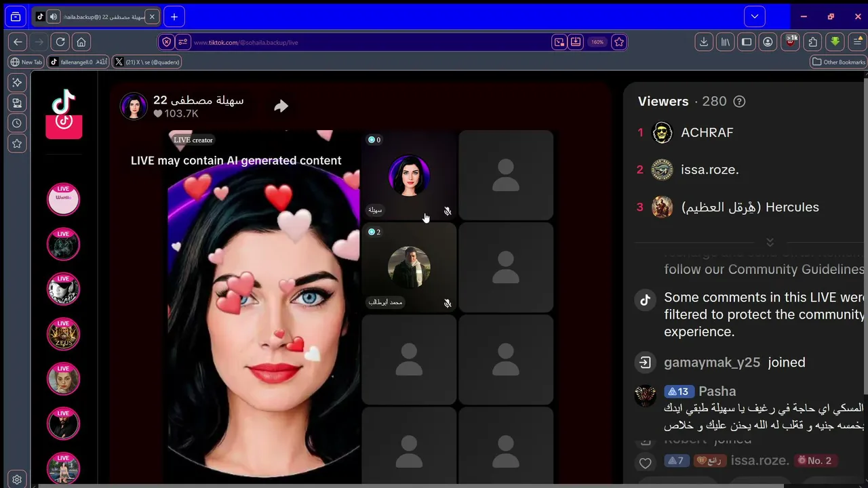
Task: Open commenter Pasha's profile
Action: [x=717, y=391]
